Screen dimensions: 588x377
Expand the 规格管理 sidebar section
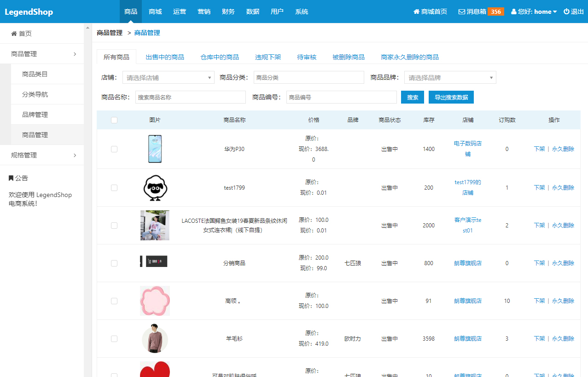[42, 155]
